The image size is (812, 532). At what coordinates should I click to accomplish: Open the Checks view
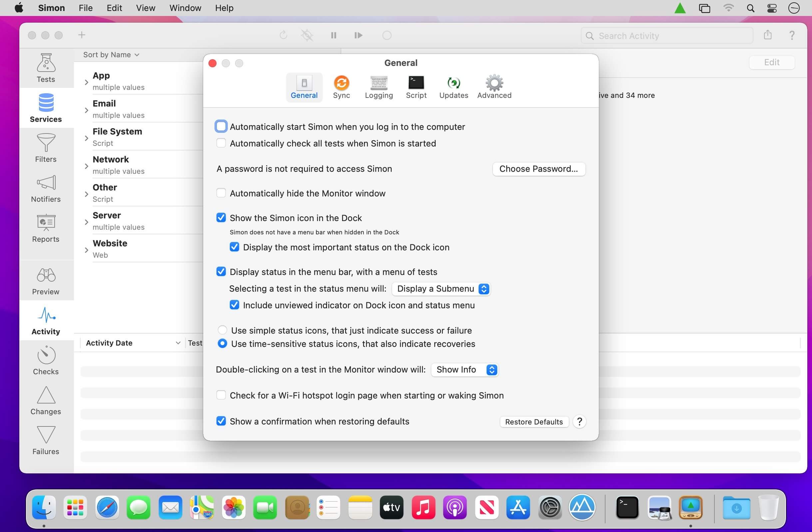click(46, 360)
